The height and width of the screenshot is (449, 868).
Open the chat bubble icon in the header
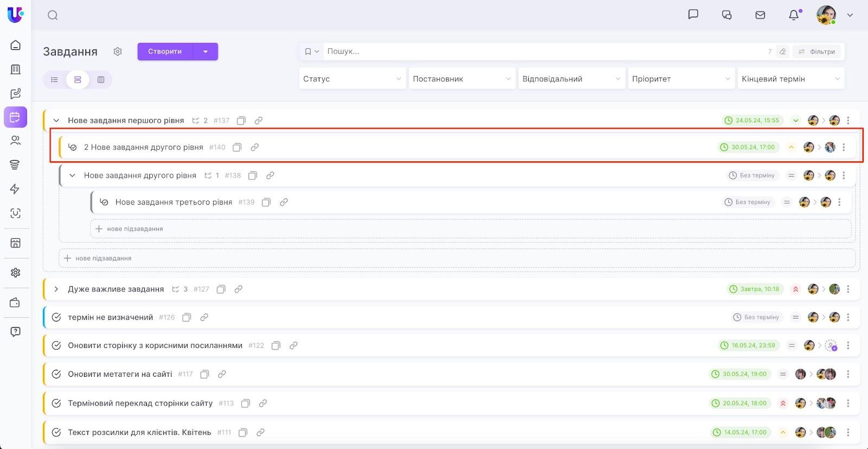(x=693, y=15)
